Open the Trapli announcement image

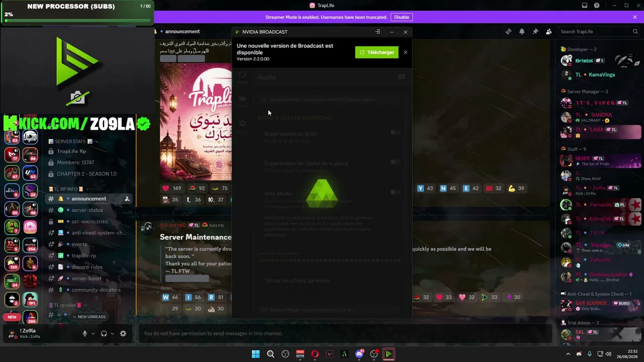pyautogui.click(x=196, y=121)
